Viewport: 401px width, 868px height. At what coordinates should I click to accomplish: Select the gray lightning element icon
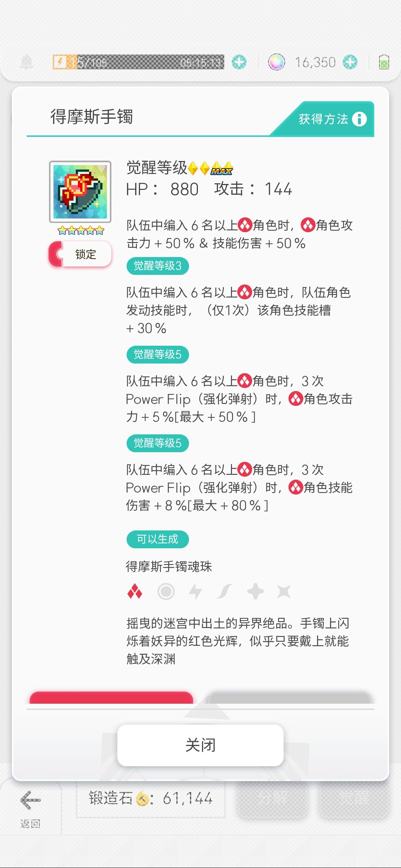[195, 592]
